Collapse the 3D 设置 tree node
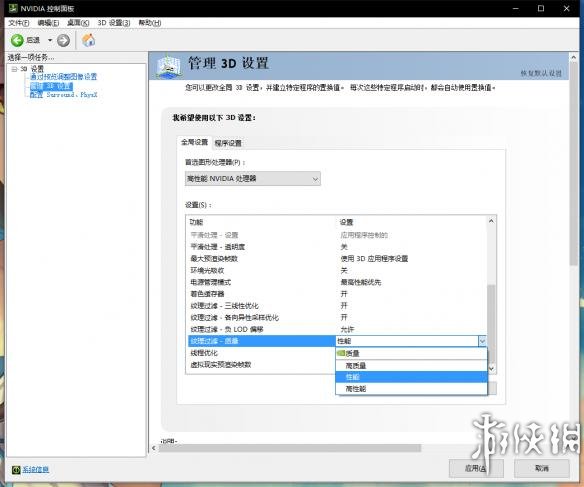This screenshot has width=584, height=487. pos(15,69)
